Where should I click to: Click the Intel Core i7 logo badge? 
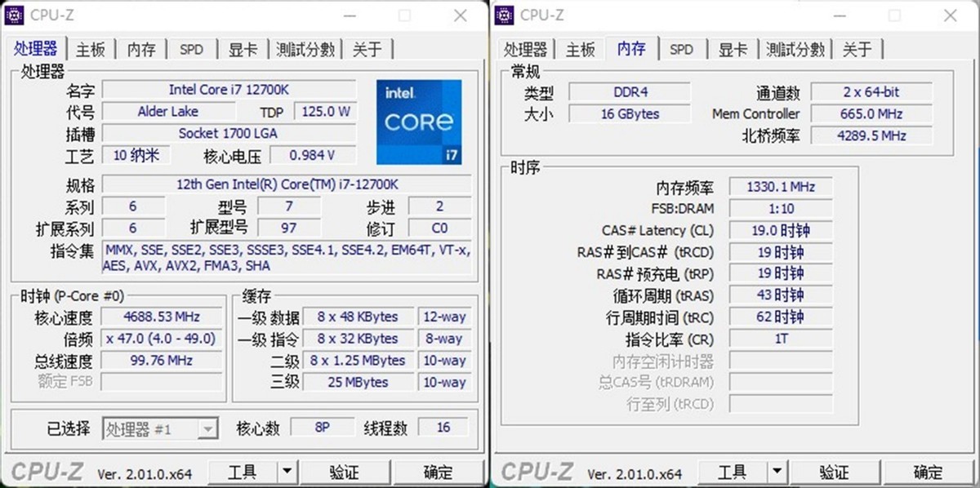click(x=419, y=122)
